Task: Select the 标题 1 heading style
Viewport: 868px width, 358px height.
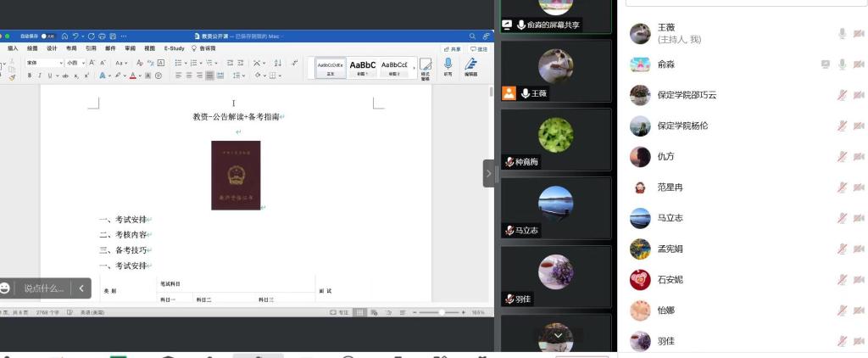Action: [x=363, y=66]
